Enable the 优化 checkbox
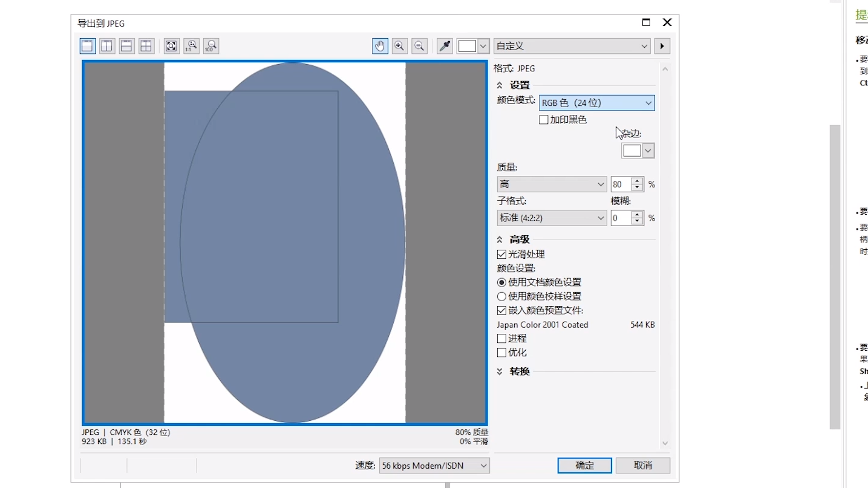868x488 pixels. [x=501, y=353]
